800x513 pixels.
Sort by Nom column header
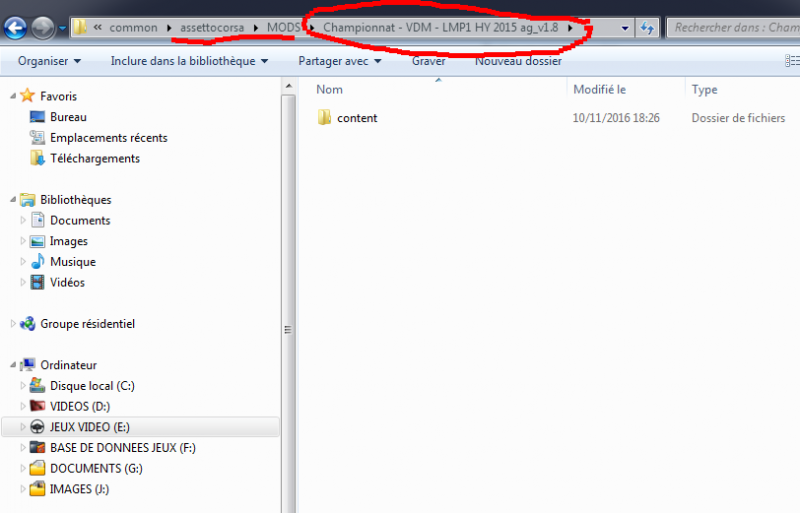point(330,90)
